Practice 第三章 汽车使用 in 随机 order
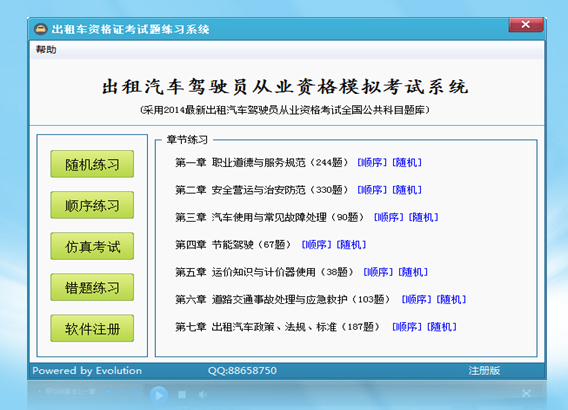 tap(423, 217)
